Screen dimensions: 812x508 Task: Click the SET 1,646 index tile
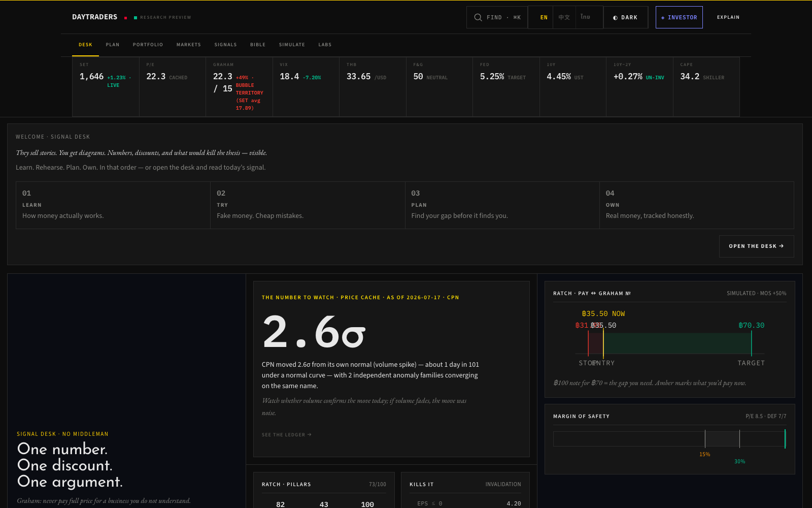(106, 87)
